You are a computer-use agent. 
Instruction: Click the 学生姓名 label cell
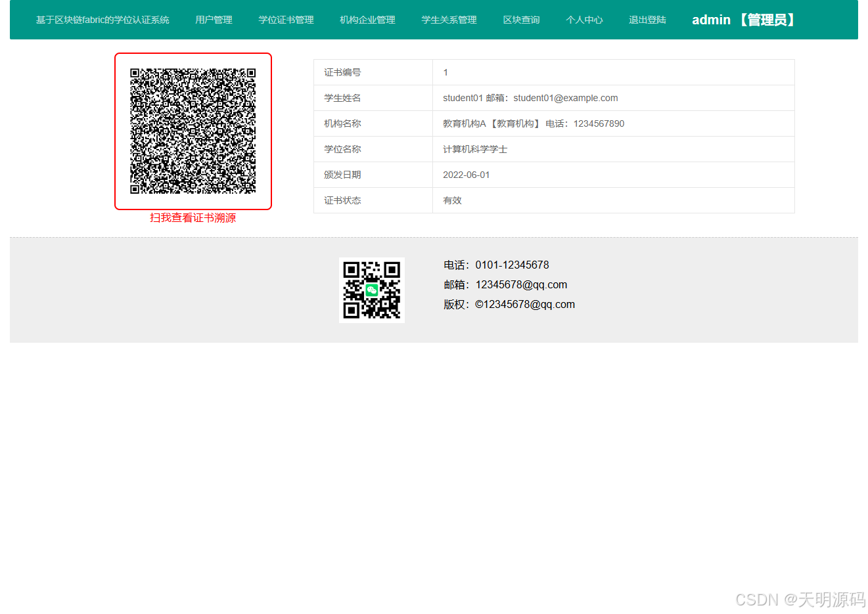pos(373,98)
